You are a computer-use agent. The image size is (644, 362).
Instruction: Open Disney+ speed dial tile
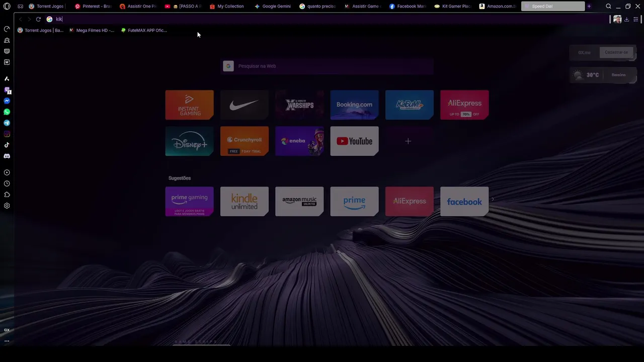[x=189, y=141]
